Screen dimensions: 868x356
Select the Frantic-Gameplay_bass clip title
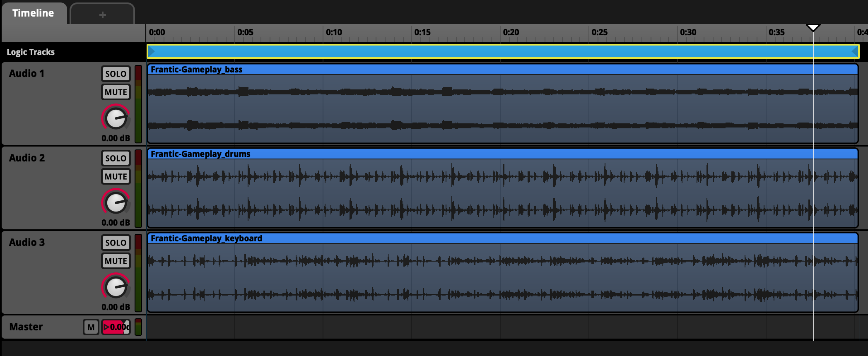[x=196, y=70]
